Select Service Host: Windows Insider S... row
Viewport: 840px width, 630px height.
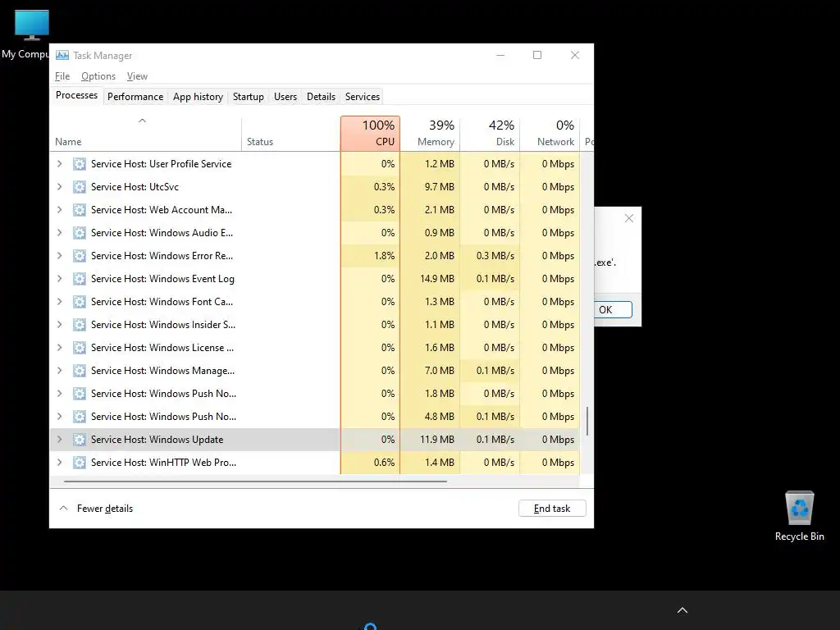(314, 325)
